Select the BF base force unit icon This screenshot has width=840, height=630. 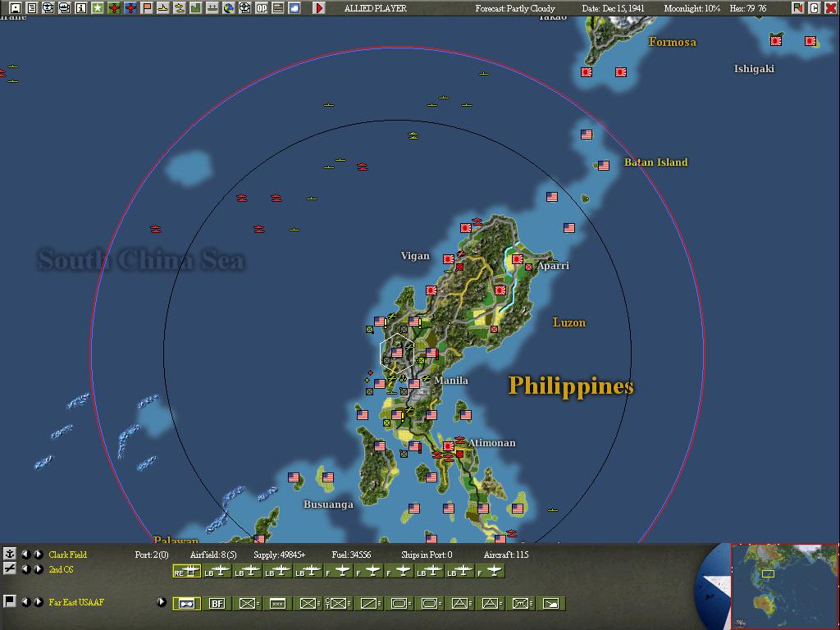click(217, 604)
